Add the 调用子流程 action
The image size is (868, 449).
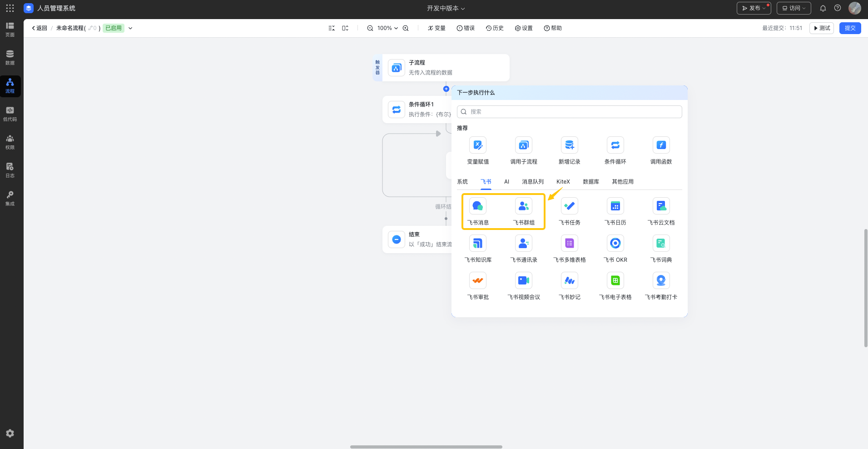tap(524, 151)
